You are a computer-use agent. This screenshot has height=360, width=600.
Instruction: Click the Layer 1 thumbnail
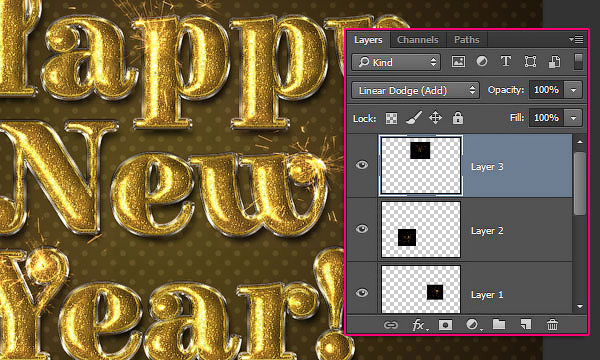[x=421, y=289]
